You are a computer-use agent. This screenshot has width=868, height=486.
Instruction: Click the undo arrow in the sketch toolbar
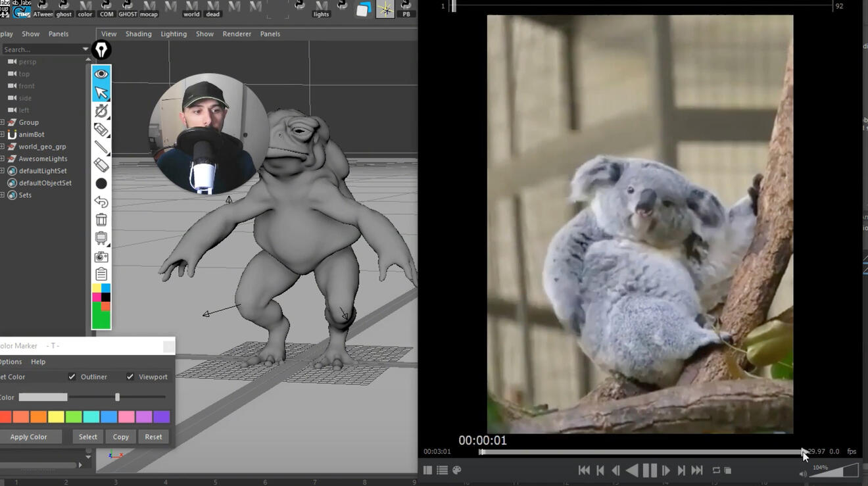(x=101, y=202)
